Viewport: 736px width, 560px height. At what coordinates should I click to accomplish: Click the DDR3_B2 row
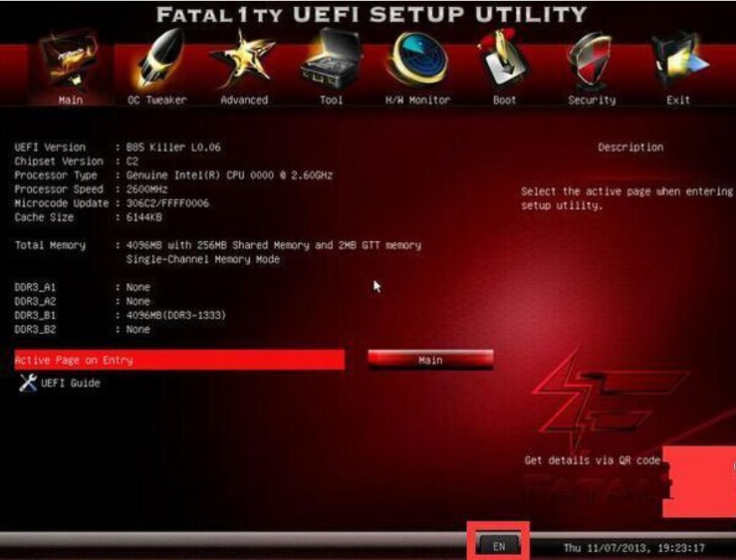(82, 329)
